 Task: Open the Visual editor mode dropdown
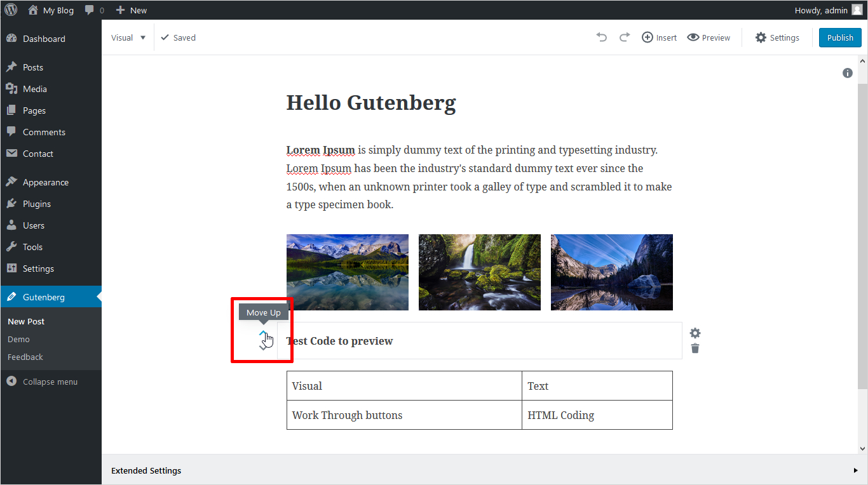128,37
